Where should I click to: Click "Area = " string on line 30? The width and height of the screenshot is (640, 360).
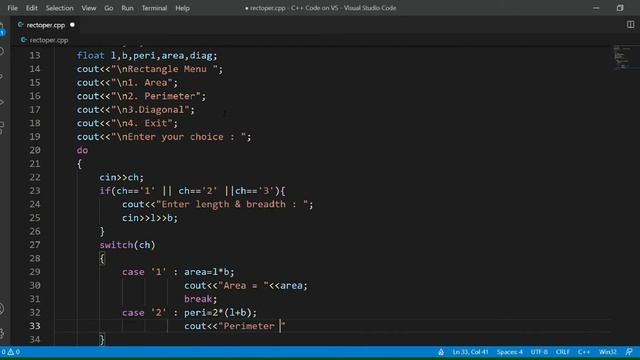click(x=244, y=285)
